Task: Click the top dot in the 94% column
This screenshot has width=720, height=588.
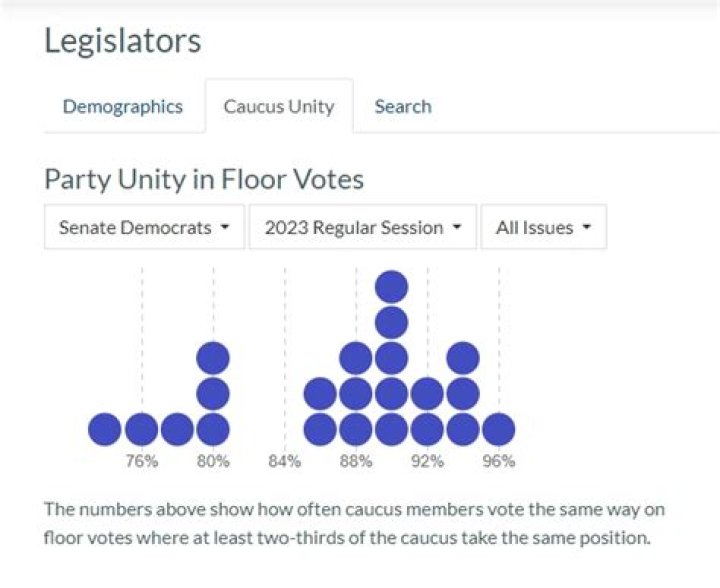Action: point(463,358)
